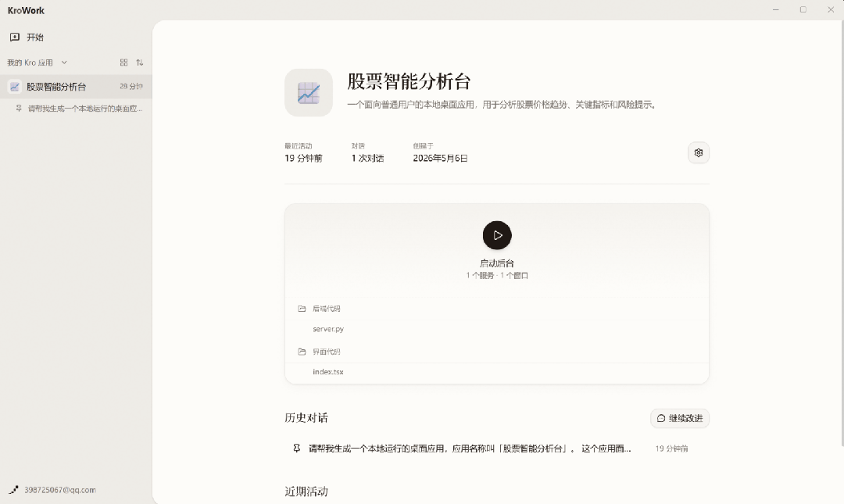The height and width of the screenshot is (504, 844).
Task: Click the 1 次对话 value
Action: [367, 159]
